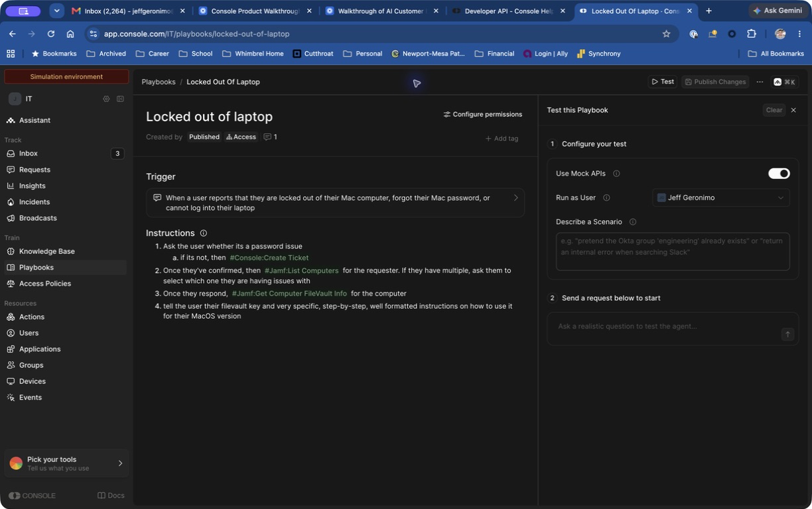Switch to Developer API Console Help tab

[507, 11]
